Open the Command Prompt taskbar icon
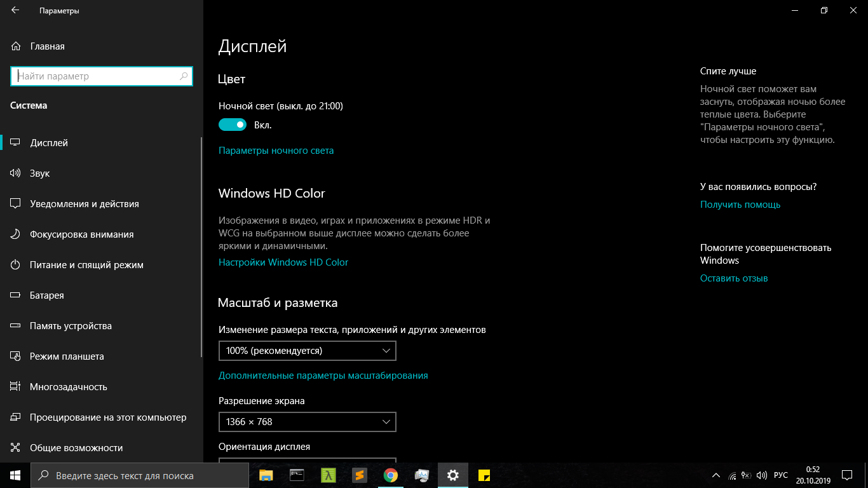 (x=297, y=475)
